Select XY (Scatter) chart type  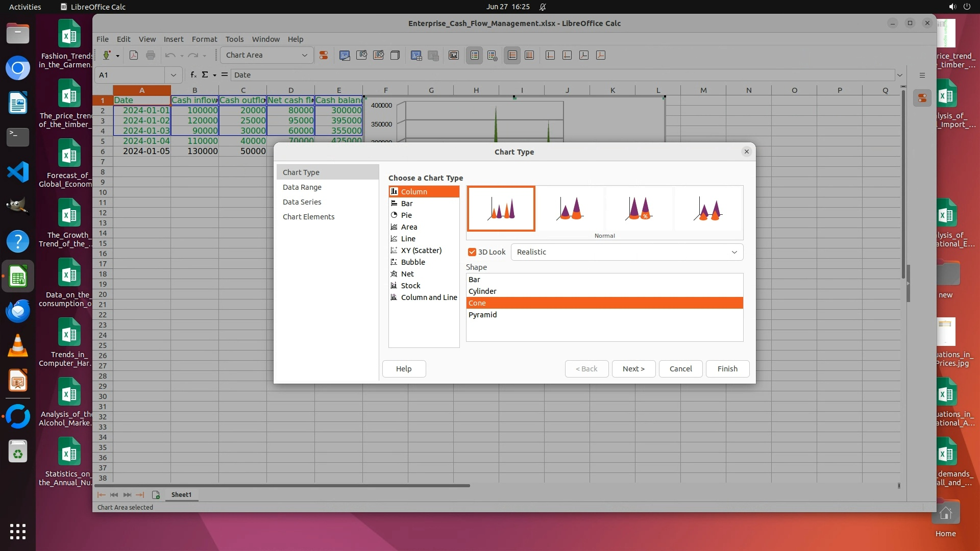pyautogui.click(x=421, y=251)
